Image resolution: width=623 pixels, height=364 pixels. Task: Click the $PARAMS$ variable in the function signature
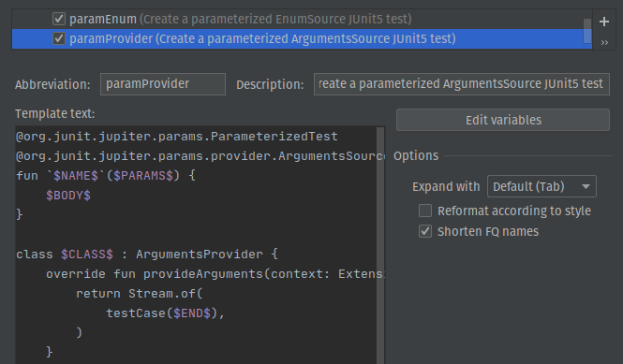point(143,176)
